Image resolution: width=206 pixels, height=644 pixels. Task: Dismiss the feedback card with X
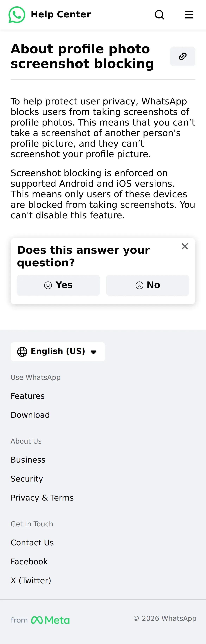185,246
